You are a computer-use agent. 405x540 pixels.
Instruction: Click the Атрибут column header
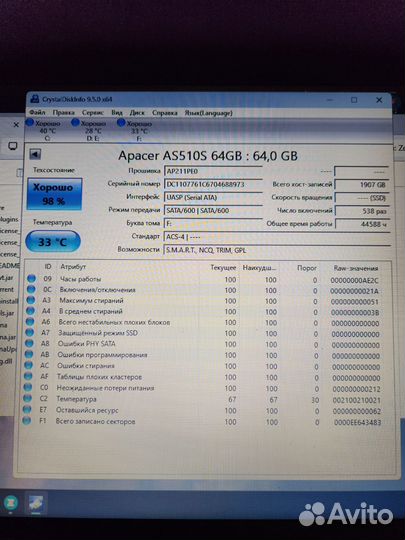pyautogui.click(x=73, y=266)
